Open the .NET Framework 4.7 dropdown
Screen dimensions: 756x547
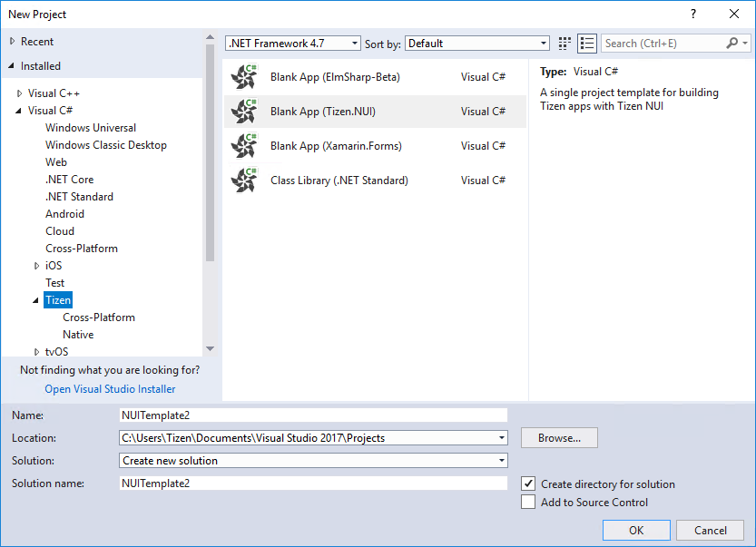coord(355,43)
